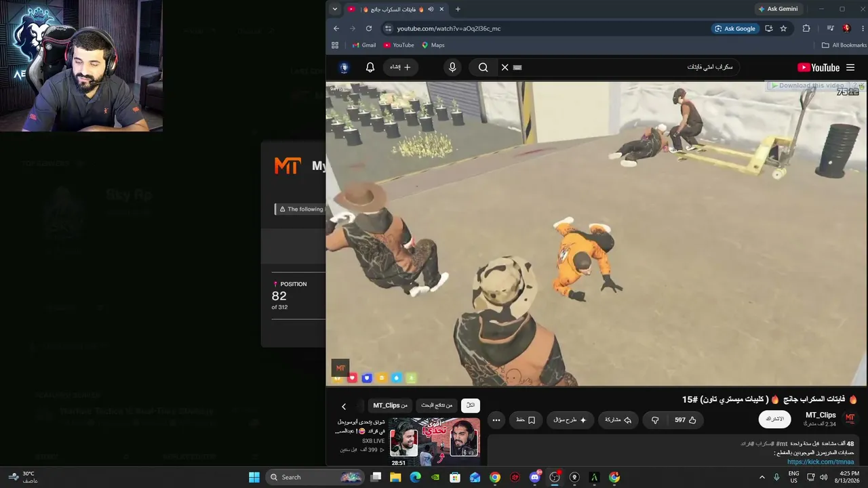Open Task View on the taskbar
The image size is (868, 488).
[x=376, y=477]
